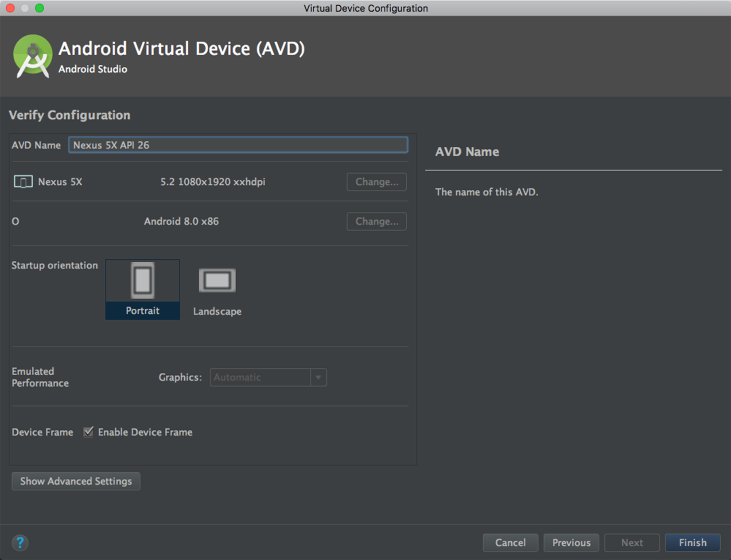
Task: Click the Android Virtual Device (AVD) heading
Action: pos(182,48)
